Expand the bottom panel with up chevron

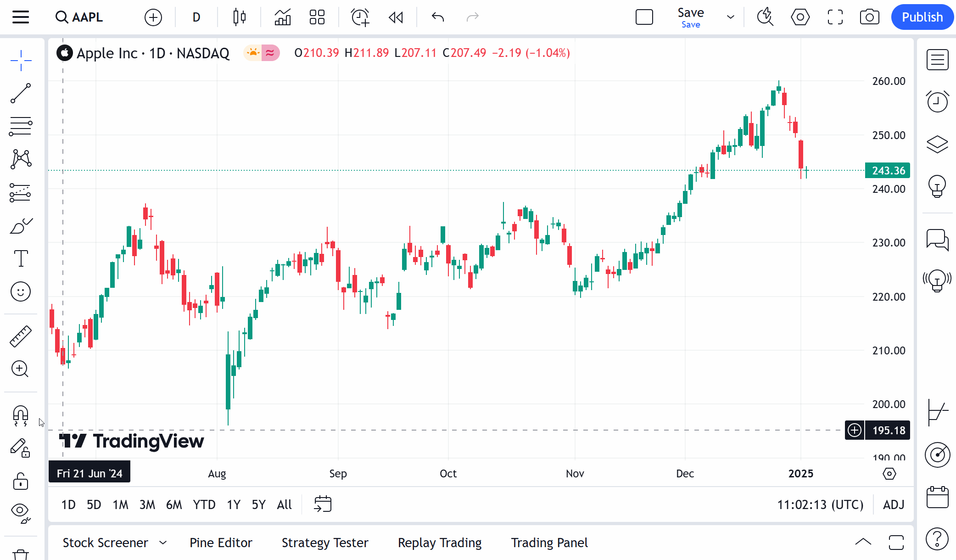pyautogui.click(x=863, y=542)
